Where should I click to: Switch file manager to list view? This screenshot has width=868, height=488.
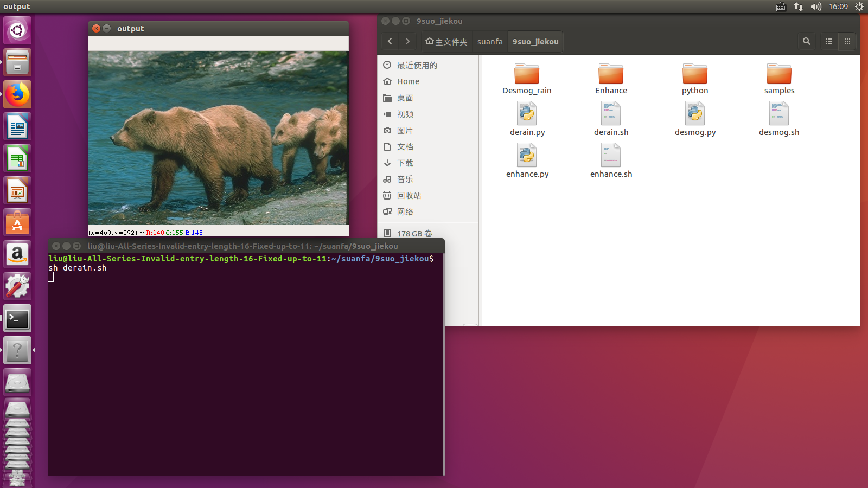tap(828, 41)
